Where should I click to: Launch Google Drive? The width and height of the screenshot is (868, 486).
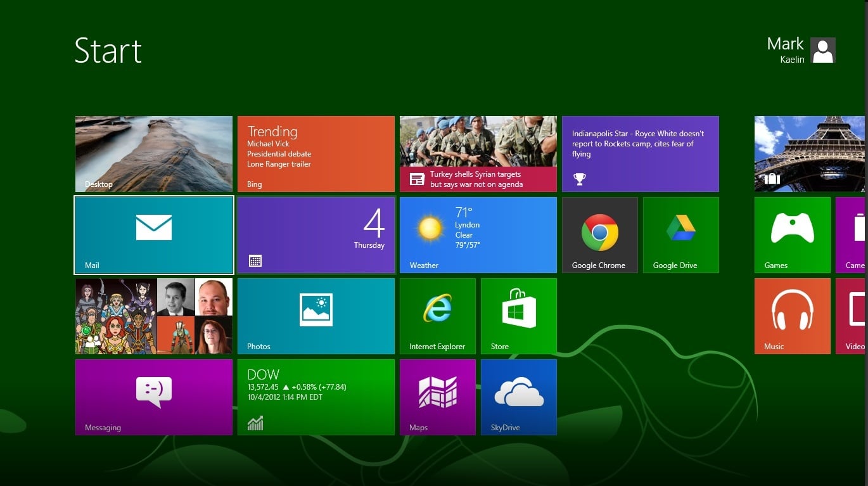tap(681, 235)
